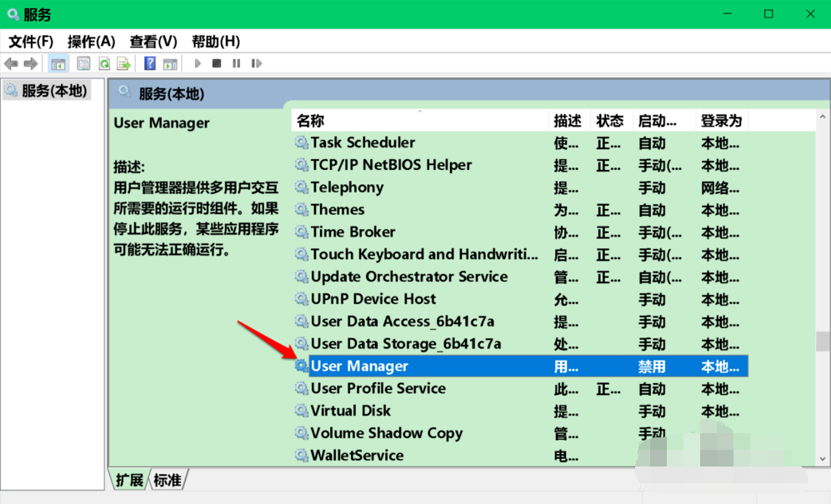Start the selected service using the play icon
The height and width of the screenshot is (504, 831).
(198, 63)
